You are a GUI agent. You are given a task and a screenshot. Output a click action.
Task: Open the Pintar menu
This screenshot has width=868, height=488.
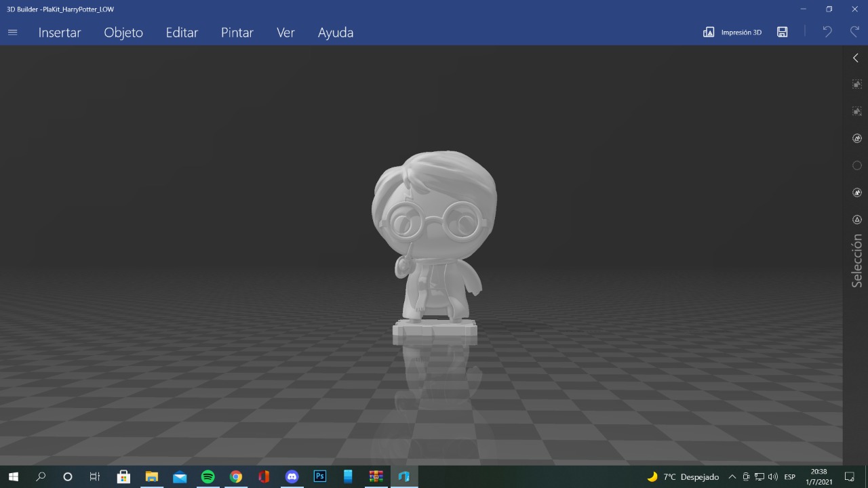click(x=237, y=33)
